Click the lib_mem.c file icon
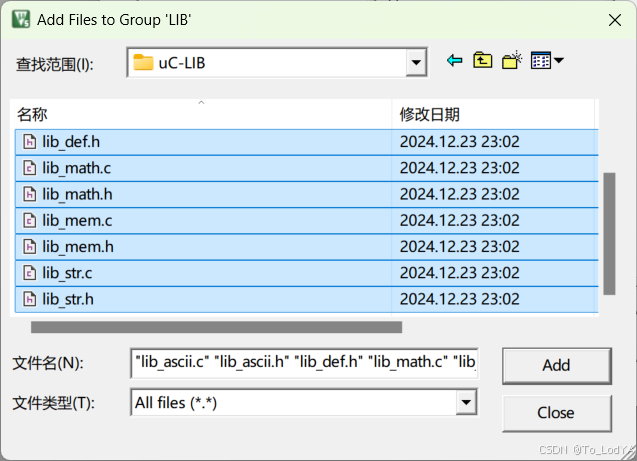637x461 pixels. click(29, 221)
